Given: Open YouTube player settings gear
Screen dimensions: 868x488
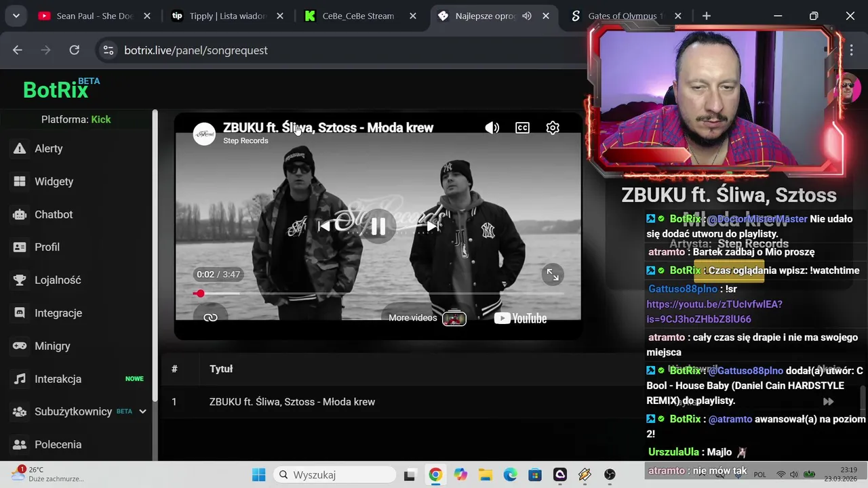Looking at the screenshot, I should [x=553, y=127].
